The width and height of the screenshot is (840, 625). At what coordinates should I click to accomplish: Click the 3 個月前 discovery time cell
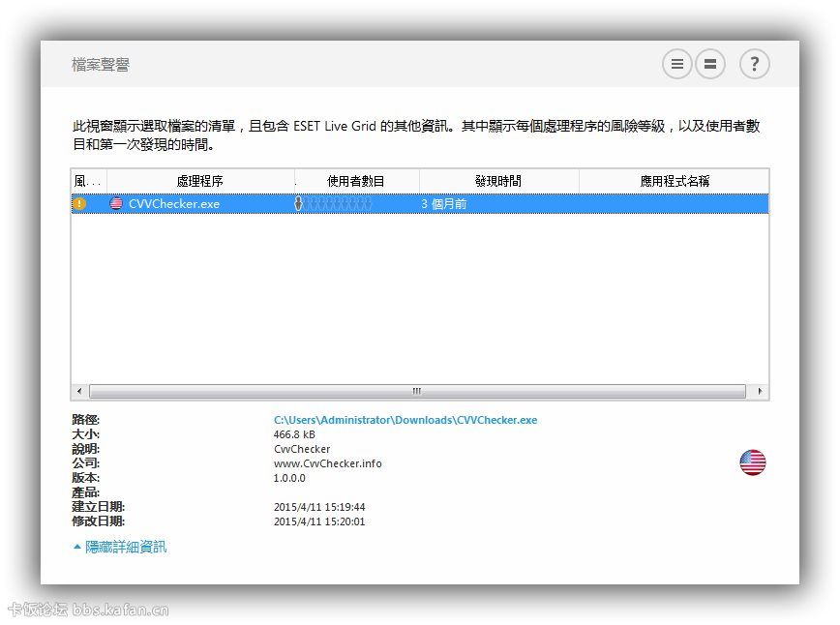click(444, 204)
